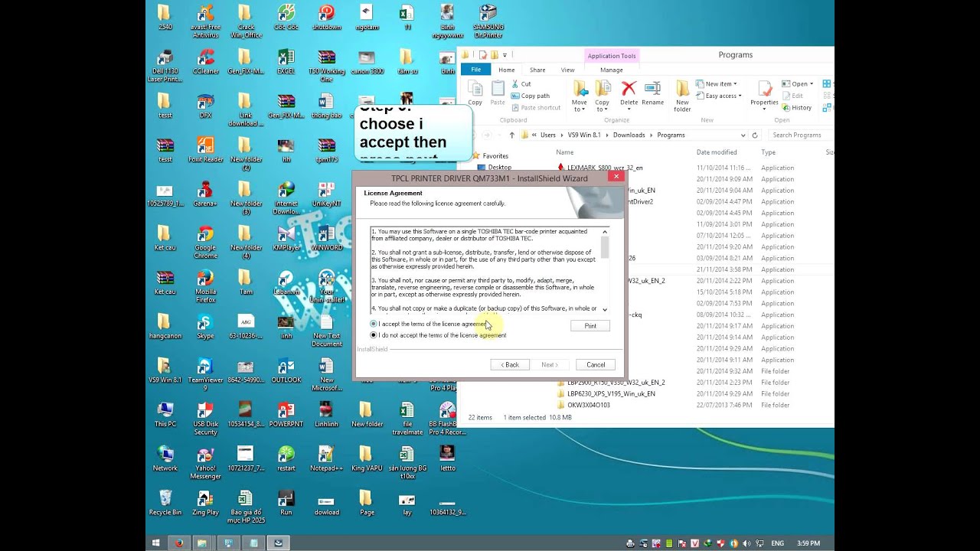Select "I accept the terms" radio button

(x=374, y=324)
